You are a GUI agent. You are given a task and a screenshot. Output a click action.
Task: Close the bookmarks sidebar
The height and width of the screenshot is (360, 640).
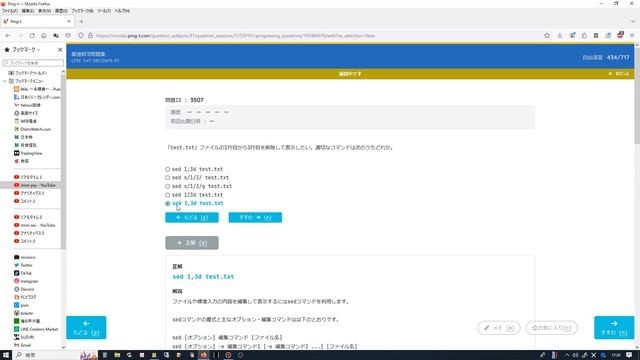(60, 49)
